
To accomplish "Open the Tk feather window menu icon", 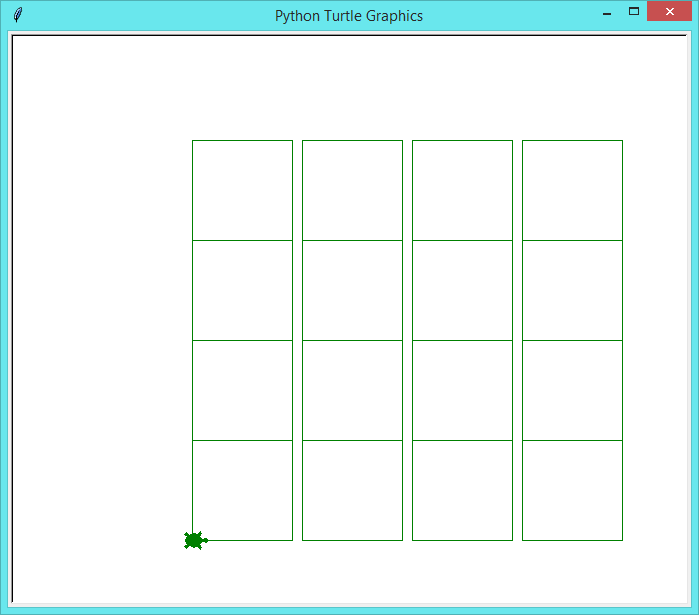I will click(17, 15).
